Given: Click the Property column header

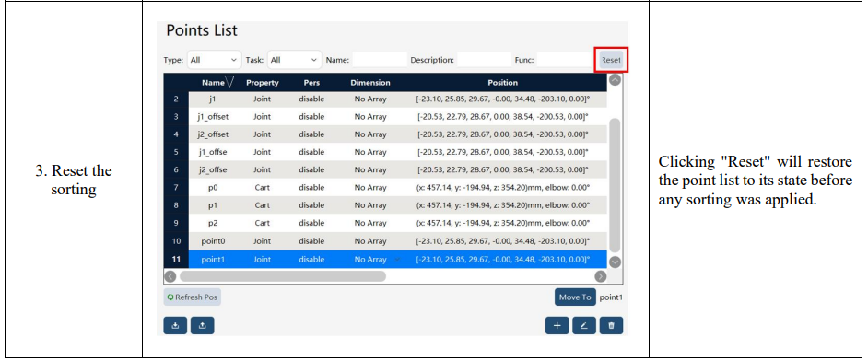Looking at the screenshot, I should click(x=263, y=82).
